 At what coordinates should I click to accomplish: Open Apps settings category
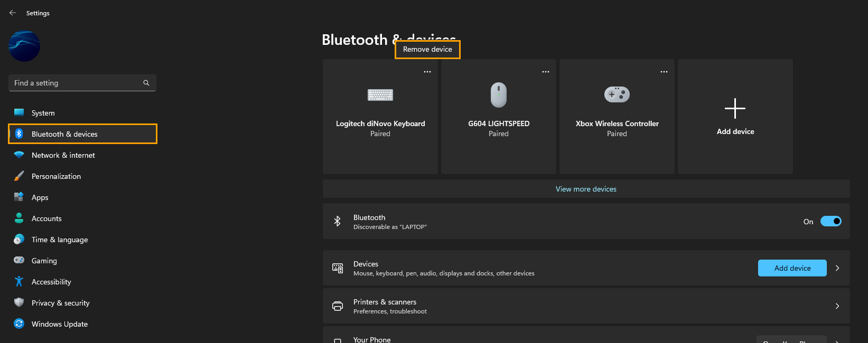(x=82, y=197)
